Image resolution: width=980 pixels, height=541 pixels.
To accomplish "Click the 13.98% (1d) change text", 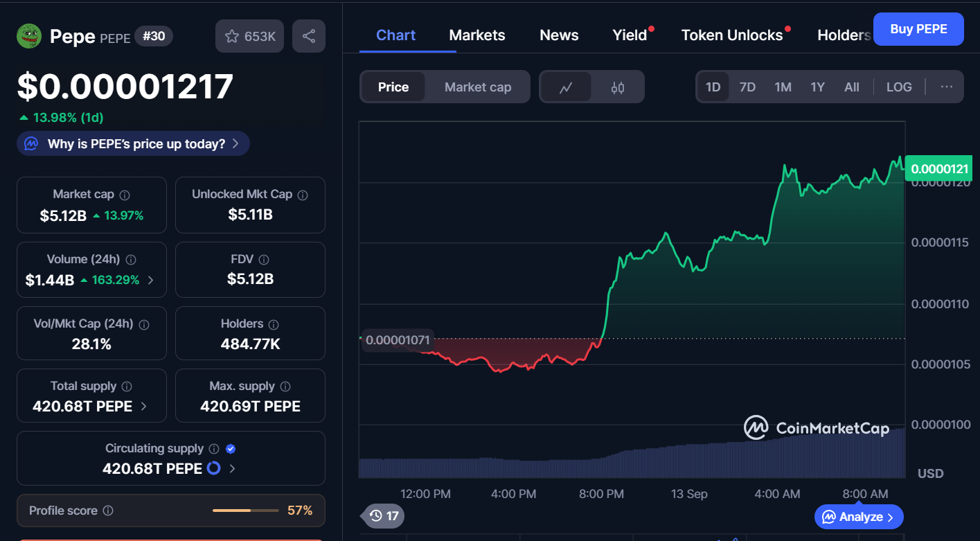I will pyautogui.click(x=62, y=118).
